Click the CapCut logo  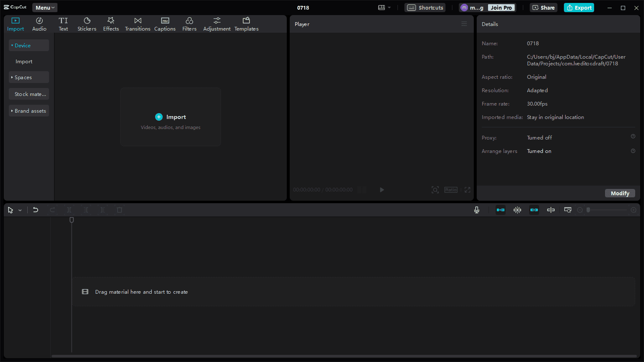pyautogui.click(x=16, y=8)
